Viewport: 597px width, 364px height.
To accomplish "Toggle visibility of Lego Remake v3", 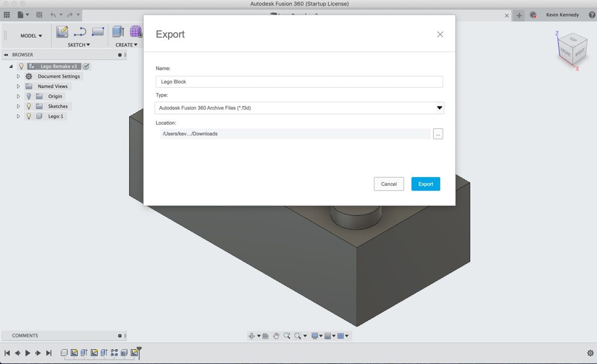I will pyautogui.click(x=21, y=66).
